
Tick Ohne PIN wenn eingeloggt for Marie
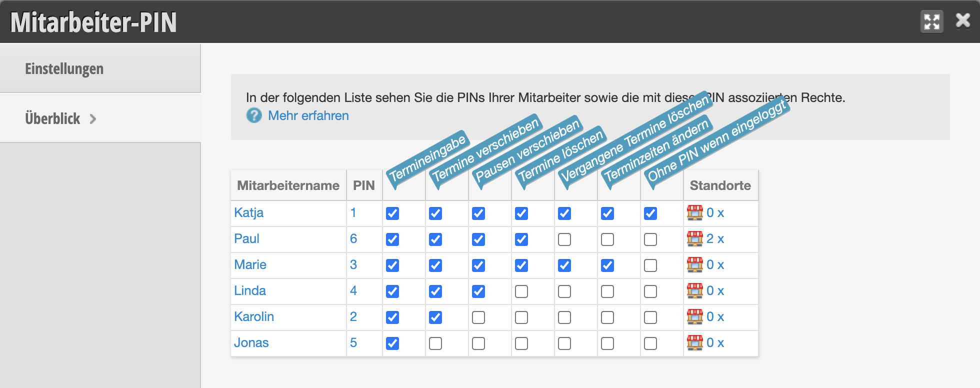[x=650, y=265]
